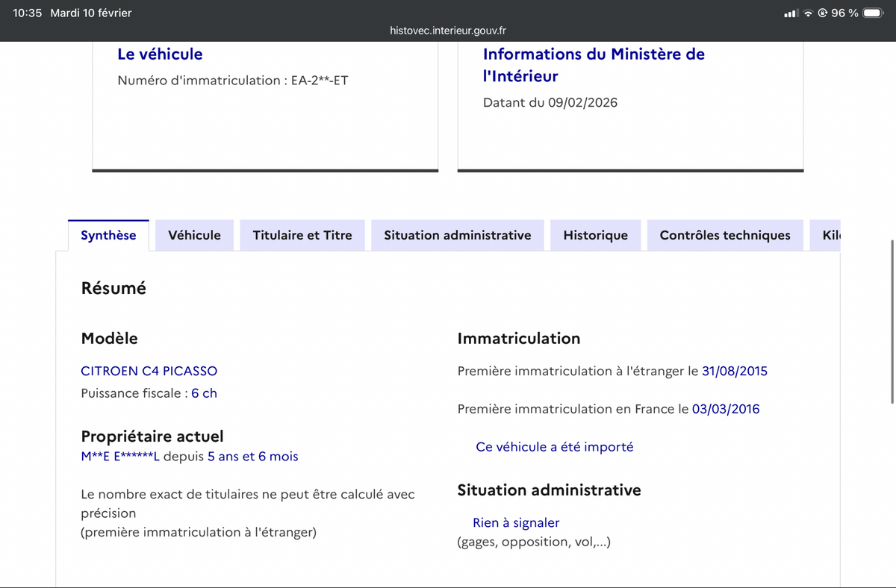The image size is (896, 588).
Task: Return to the Synthèse tab
Action: pyautogui.click(x=108, y=235)
